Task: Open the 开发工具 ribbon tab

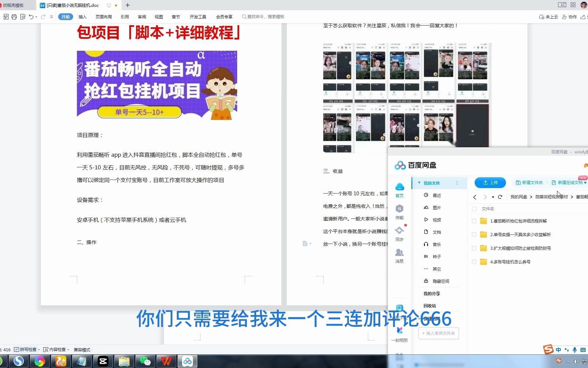Action: (198, 17)
